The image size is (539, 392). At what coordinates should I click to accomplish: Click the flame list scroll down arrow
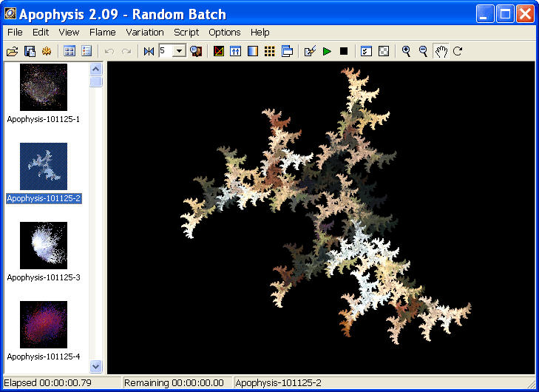tap(96, 367)
